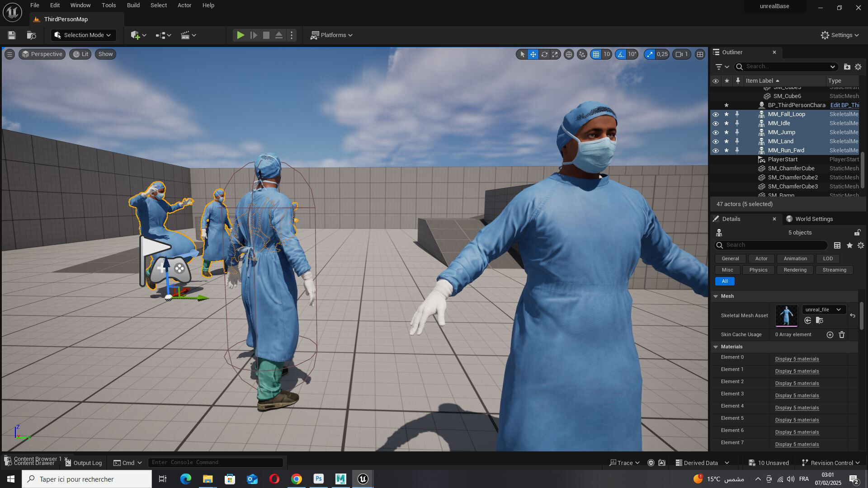Activate the rotate gizmo tool
Screen dimensions: 868x488
pyautogui.click(x=544, y=54)
